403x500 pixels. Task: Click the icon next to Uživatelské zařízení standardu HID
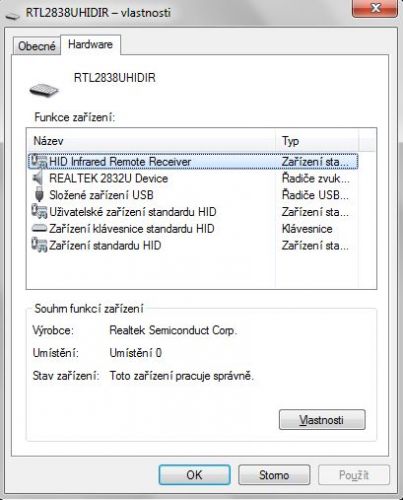click(39, 212)
